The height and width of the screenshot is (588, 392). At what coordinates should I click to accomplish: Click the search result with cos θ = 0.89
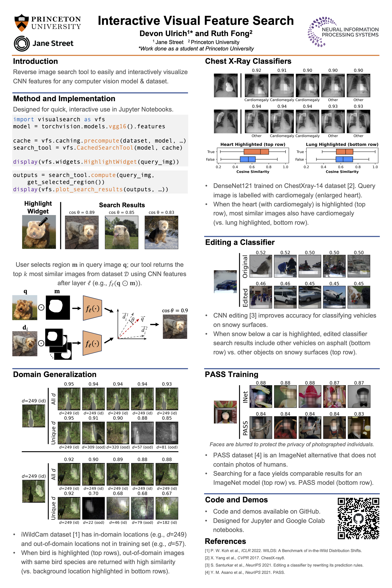pyautogui.click(x=82, y=232)
